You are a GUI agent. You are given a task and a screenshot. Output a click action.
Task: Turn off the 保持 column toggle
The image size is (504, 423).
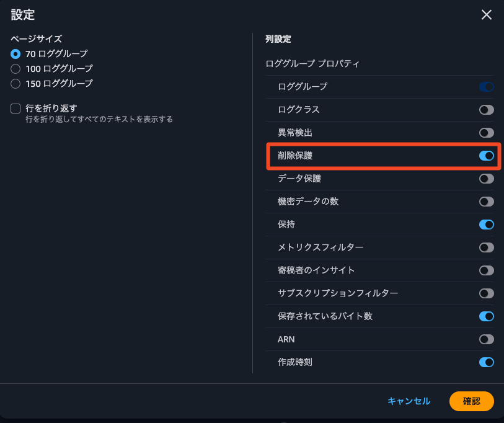486,225
